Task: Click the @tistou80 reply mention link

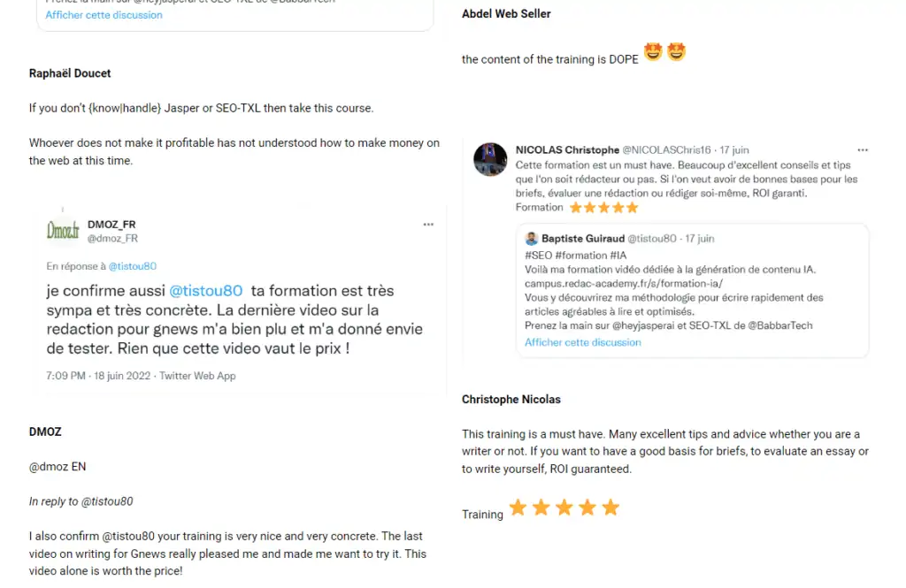Action: click(133, 265)
